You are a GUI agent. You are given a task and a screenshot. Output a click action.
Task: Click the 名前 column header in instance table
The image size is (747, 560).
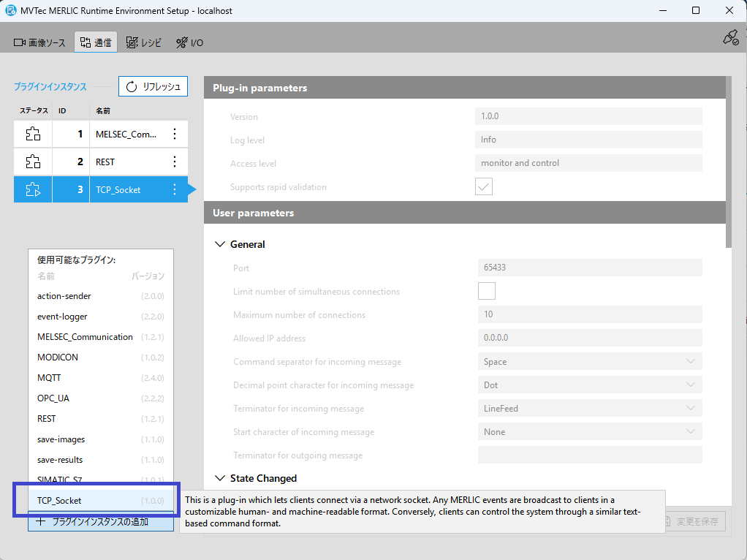pyautogui.click(x=103, y=110)
